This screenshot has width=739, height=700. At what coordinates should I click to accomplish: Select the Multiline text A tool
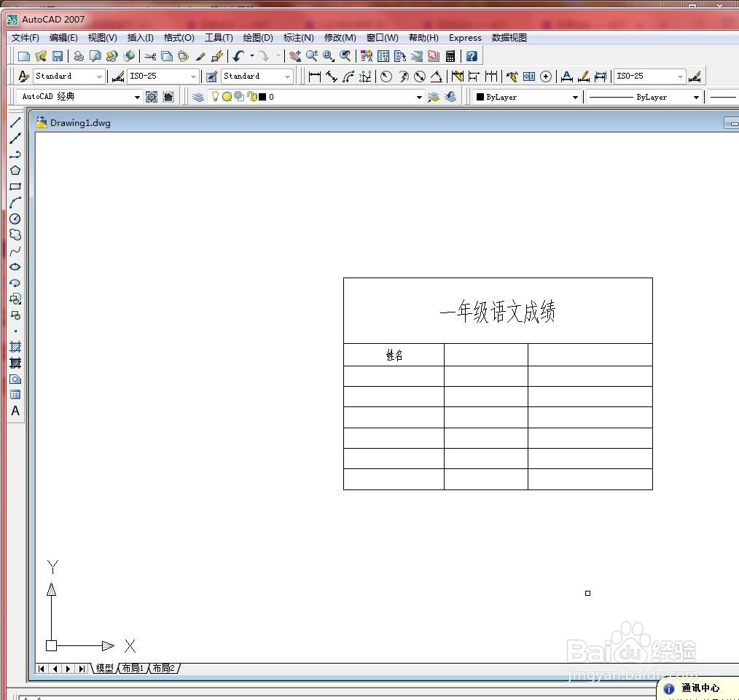[x=15, y=411]
